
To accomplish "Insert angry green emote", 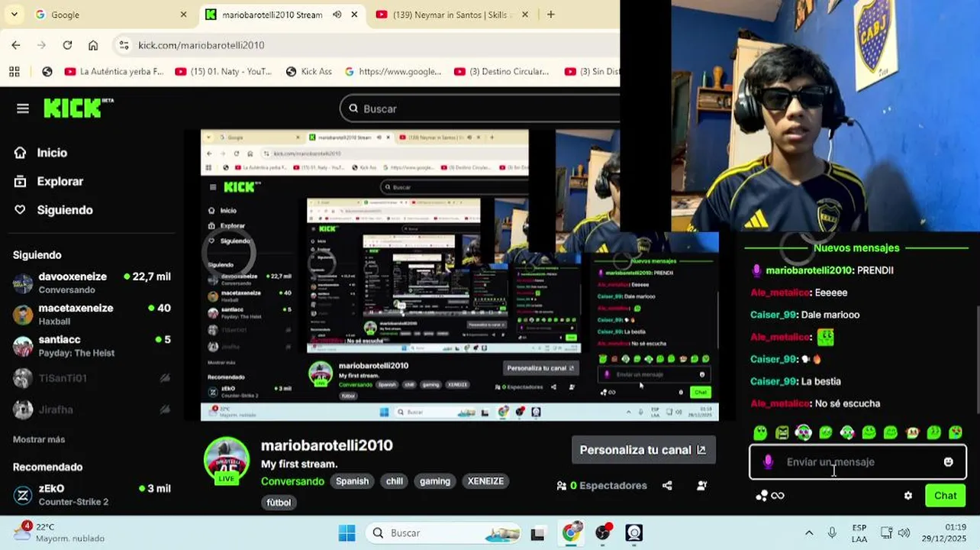I will [782, 432].
